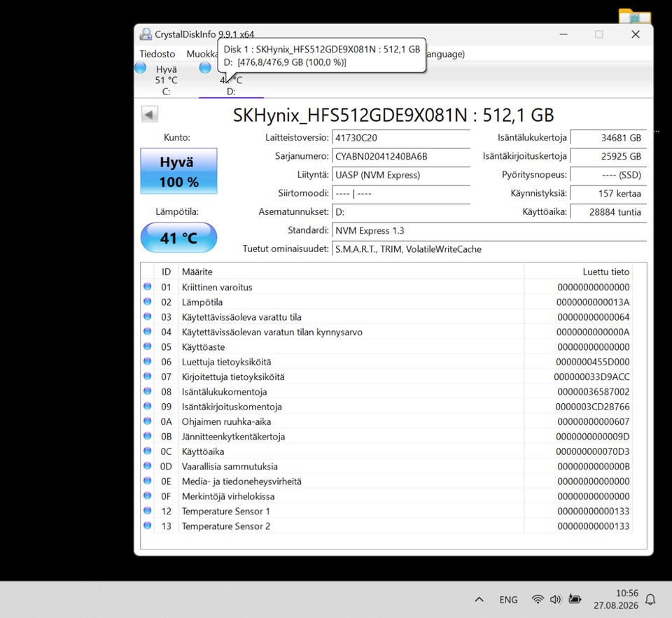Viewport: 672px width, 618px height.
Task: Click the Isäntäkirjoituskertoja value 25925 GB
Action: pos(608,157)
